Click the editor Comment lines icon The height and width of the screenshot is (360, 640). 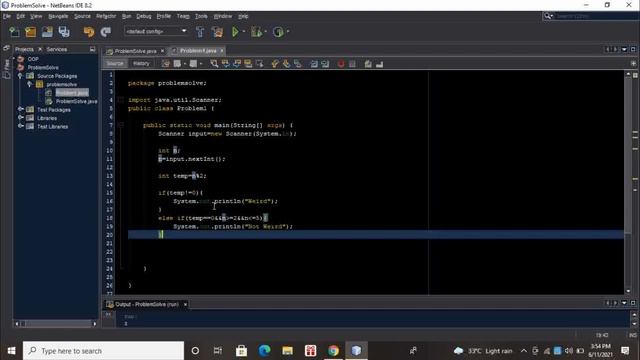(x=368, y=64)
